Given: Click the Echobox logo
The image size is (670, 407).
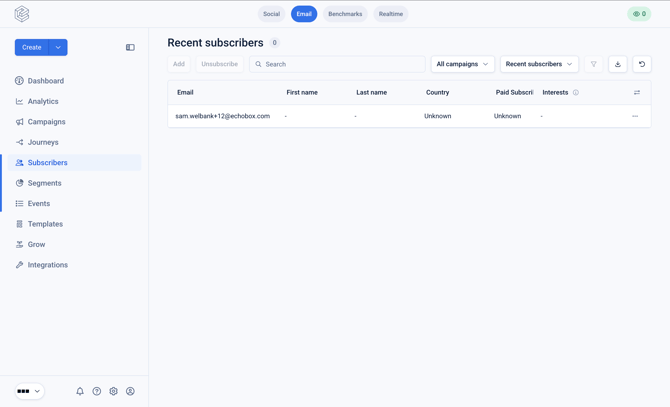Looking at the screenshot, I should click(x=22, y=14).
